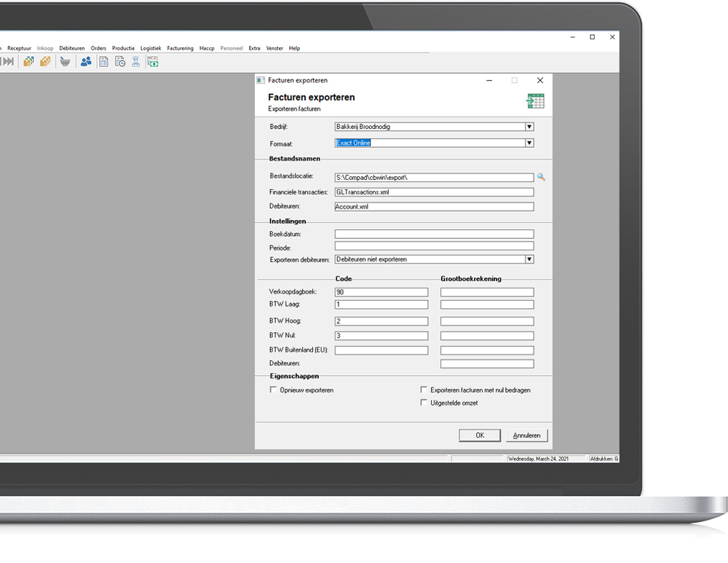
Task: Minimize the Facturen exporteren dialog
Action: coord(489,80)
